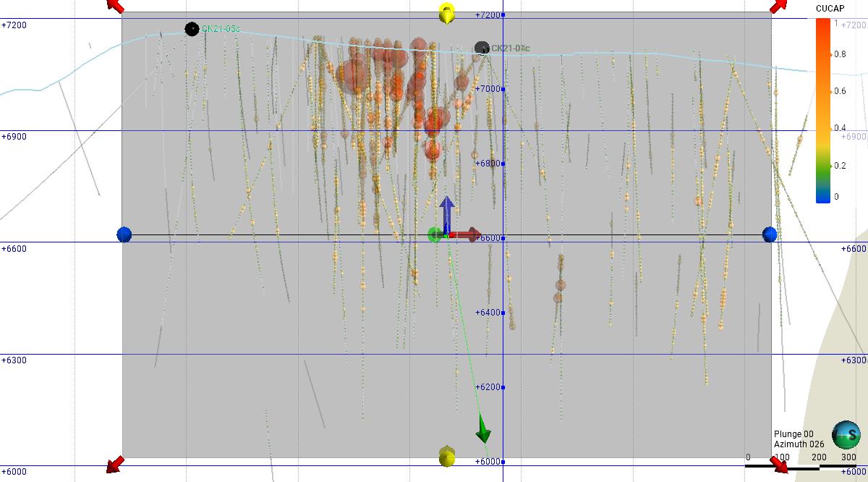Click the bottom-left red corner arrow handle
This screenshot has height=482, width=868.
coord(114,464)
